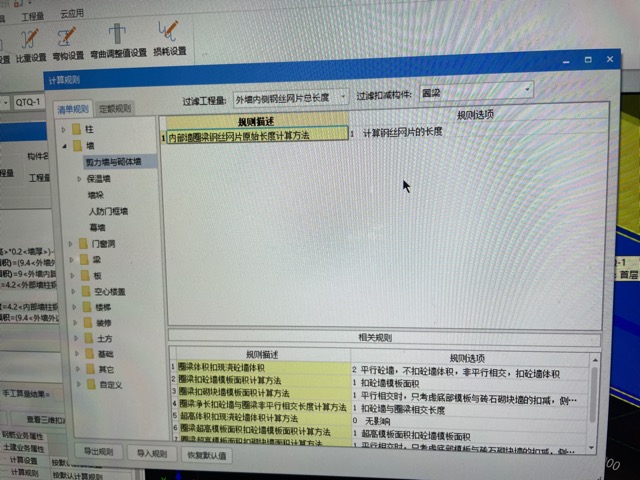The width and height of the screenshot is (640, 480).
Task: Click scroll-up arrow of related rules list
Action: [x=595, y=360]
